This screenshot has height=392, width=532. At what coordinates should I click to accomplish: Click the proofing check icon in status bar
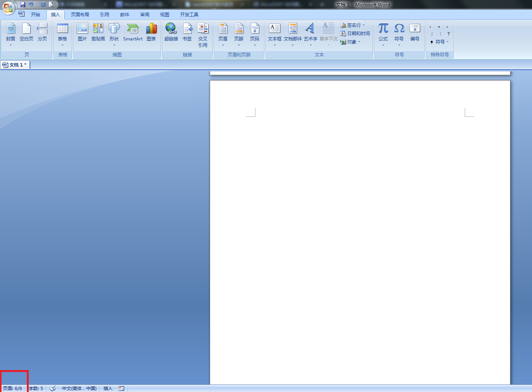[x=53, y=389]
